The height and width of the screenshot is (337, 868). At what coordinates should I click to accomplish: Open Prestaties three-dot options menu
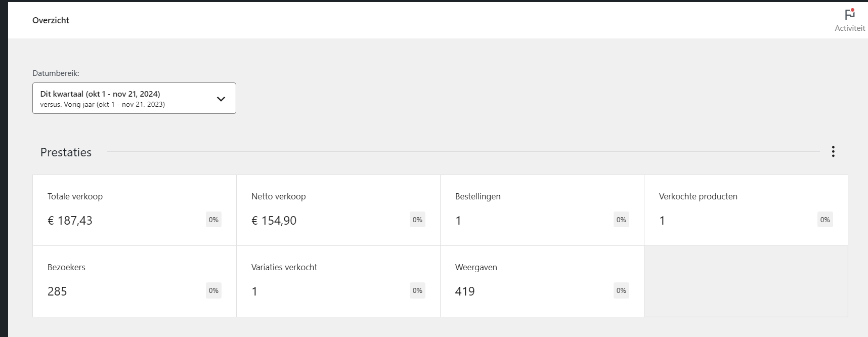[833, 151]
